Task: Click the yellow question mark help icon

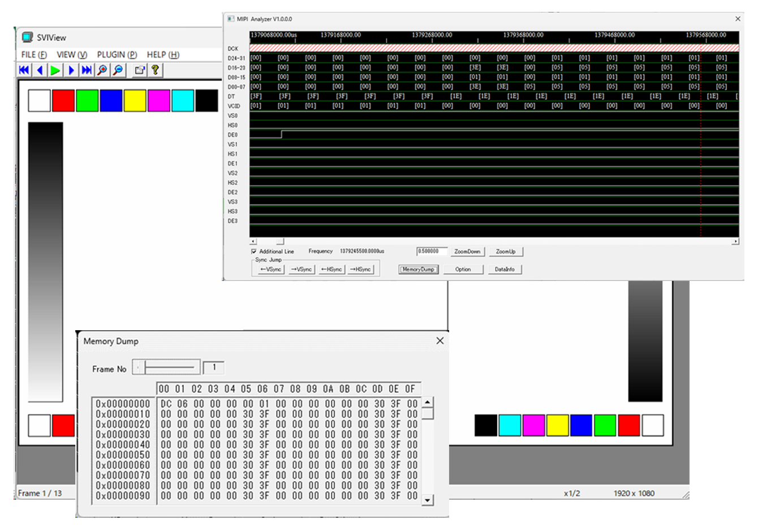Action: pos(154,70)
